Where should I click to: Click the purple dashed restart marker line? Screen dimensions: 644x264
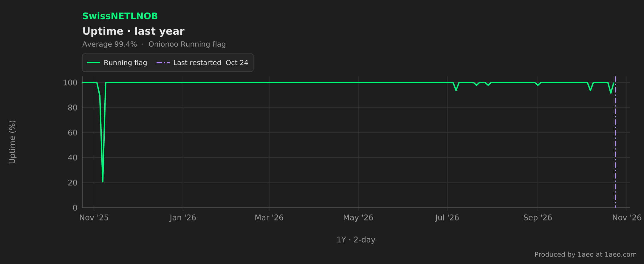tap(615, 142)
